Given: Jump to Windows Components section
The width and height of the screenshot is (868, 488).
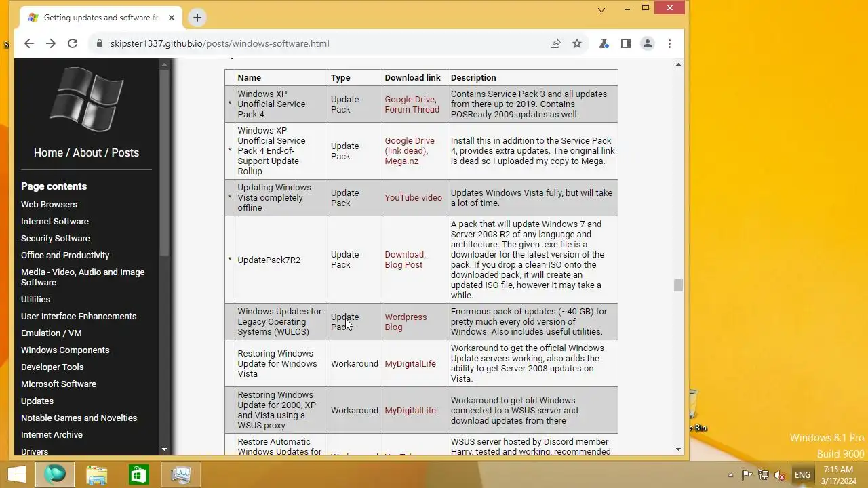Looking at the screenshot, I should click(65, 350).
